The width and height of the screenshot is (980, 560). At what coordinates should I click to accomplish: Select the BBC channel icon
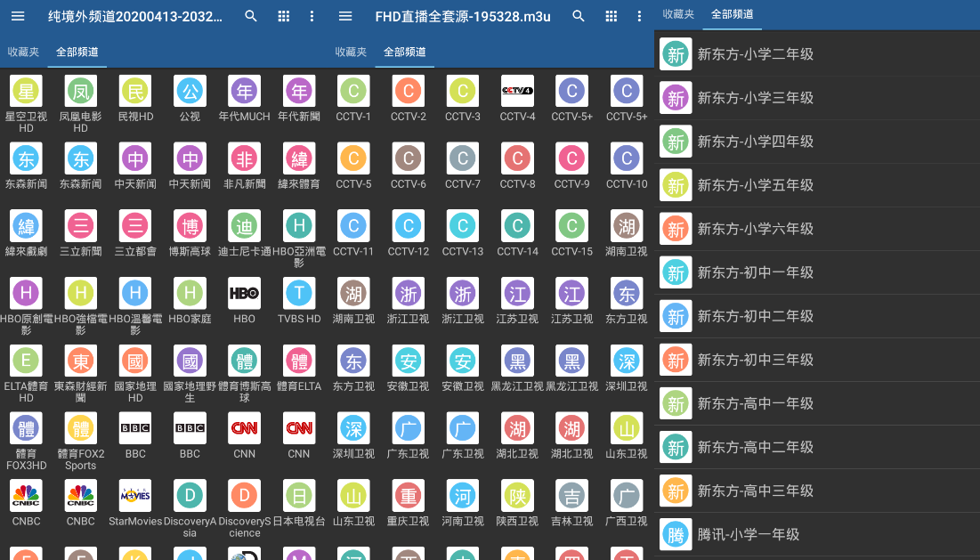pos(134,428)
